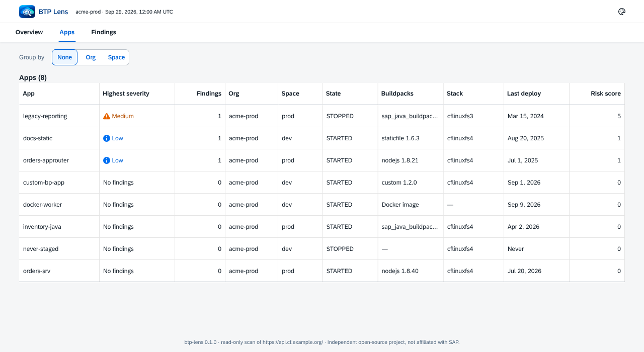
Task: Switch to the Overview tab
Action: 29,32
